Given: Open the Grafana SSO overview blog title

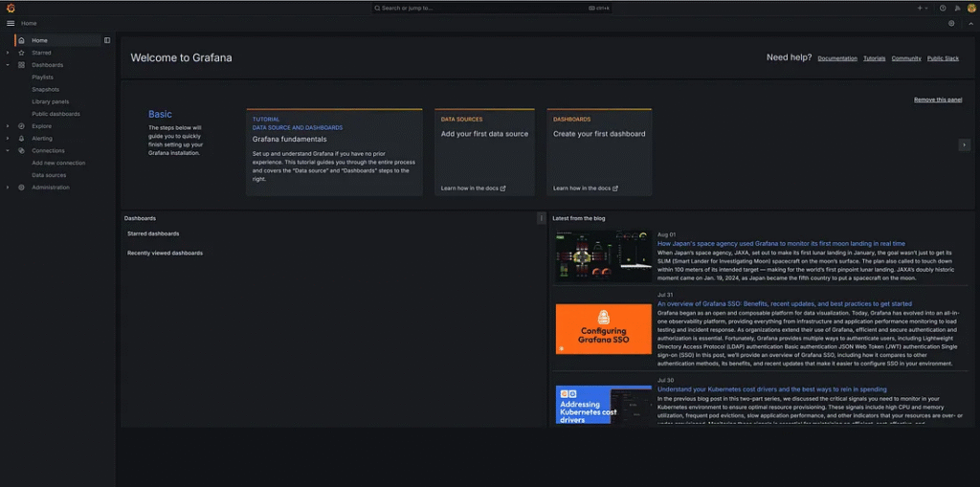Looking at the screenshot, I should 785,304.
